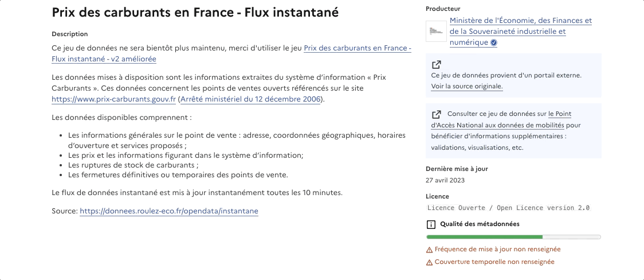Open Ministère de l'Économie producer link
Image resolution: width=644 pixels, height=280 pixels.
[x=521, y=32]
